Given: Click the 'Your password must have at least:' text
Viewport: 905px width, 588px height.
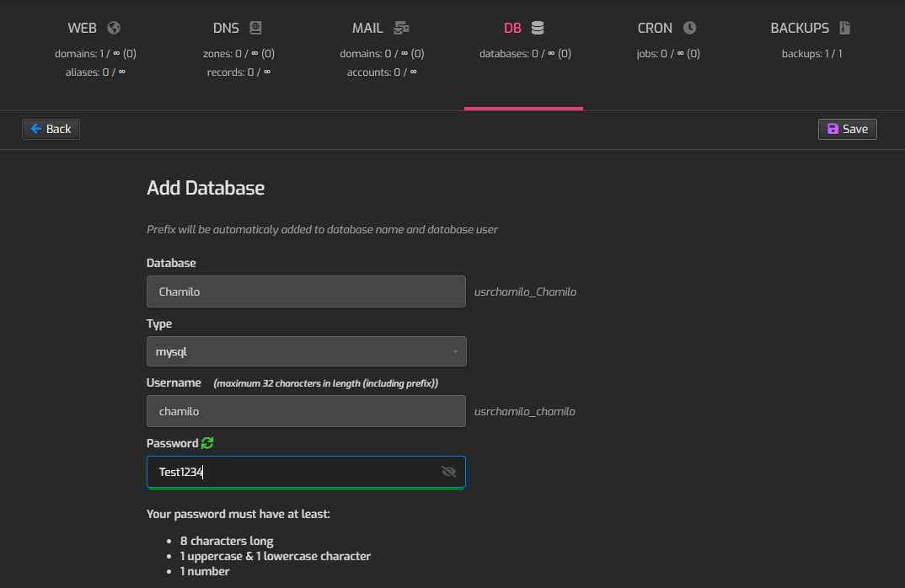Looking at the screenshot, I should [x=238, y=514].
